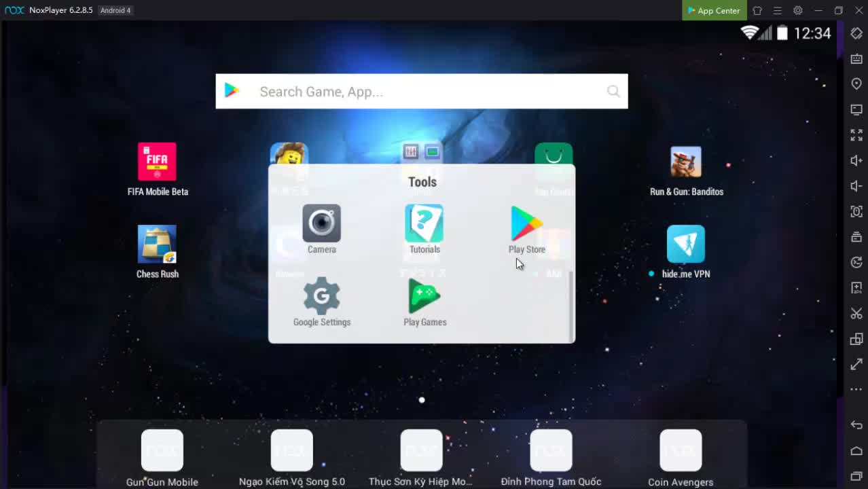Toggle fullscreen from the sidebar
The height and width of the screenshot is (489, 868).
point(856,135)
